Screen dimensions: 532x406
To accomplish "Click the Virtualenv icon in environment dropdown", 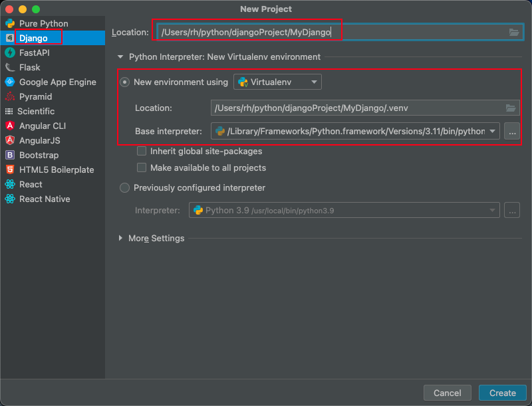I will (243, 82).
